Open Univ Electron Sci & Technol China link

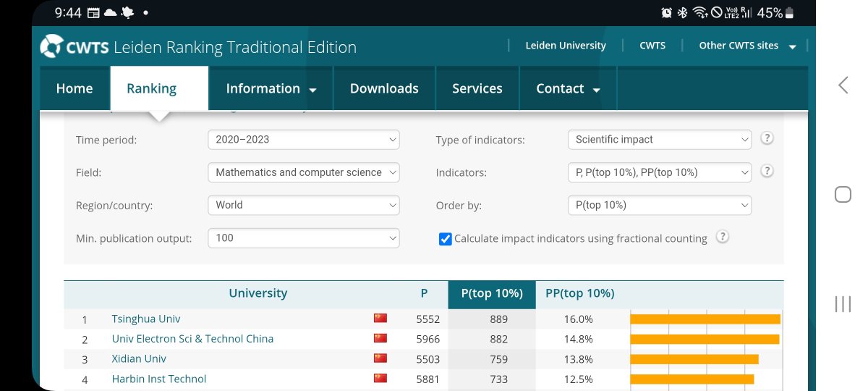[192, 339]
